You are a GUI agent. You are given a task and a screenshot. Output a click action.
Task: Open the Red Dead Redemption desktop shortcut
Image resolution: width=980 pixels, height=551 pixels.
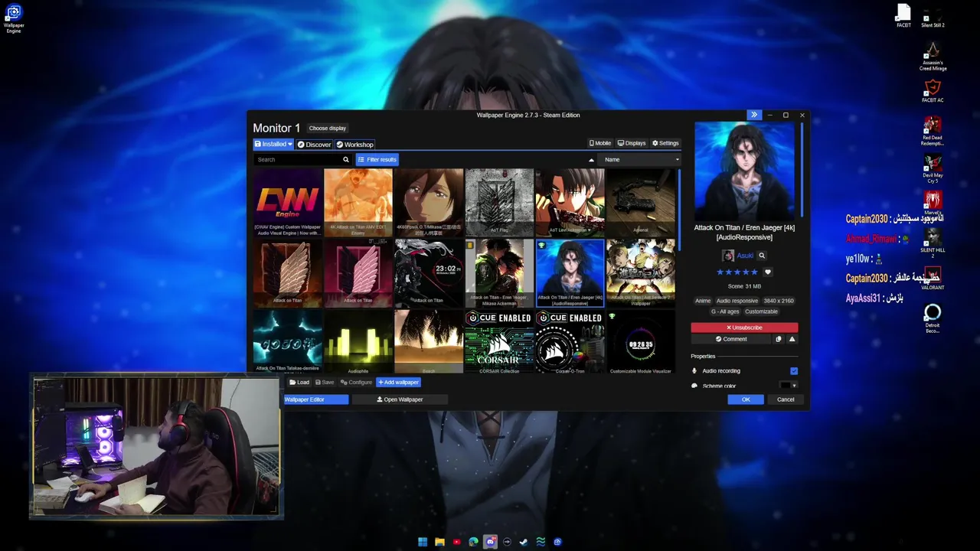[933, 130]
